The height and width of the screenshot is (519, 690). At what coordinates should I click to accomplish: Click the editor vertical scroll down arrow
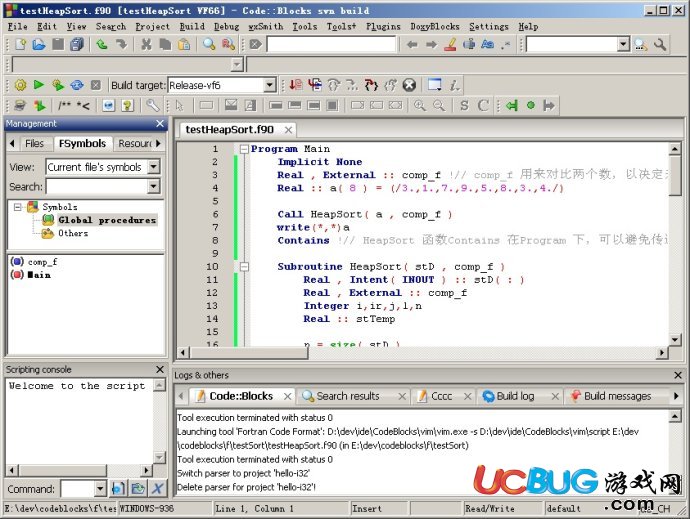point(675,339)
